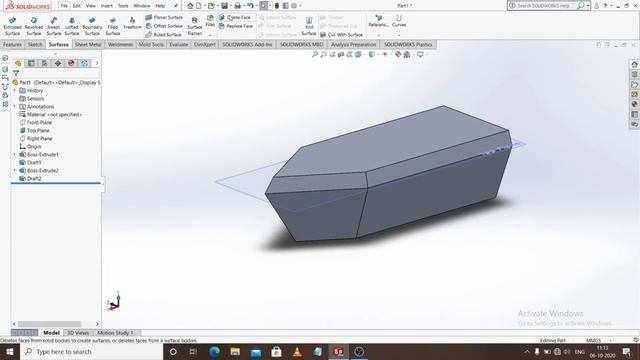
Task: Click the feature tree filter icon
Action: (16, 73)
